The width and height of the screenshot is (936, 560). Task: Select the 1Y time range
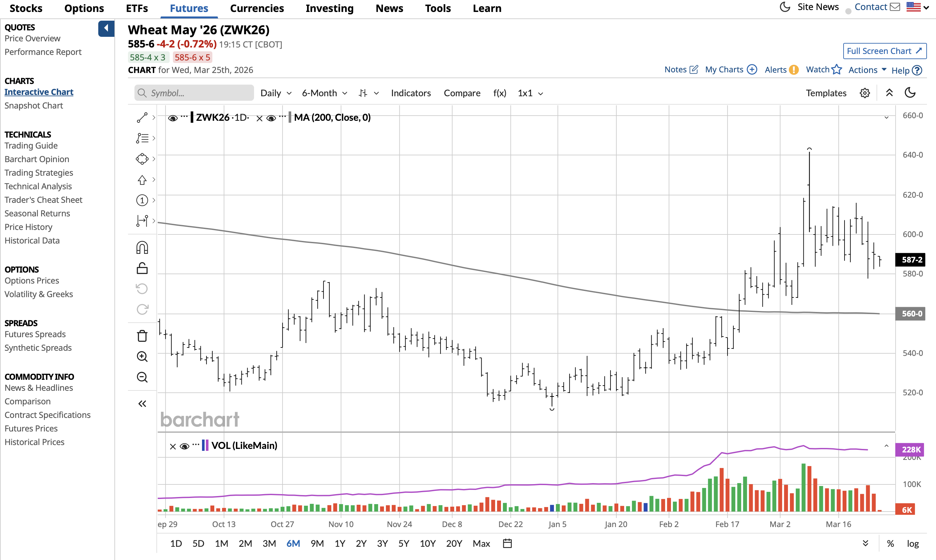339,544
